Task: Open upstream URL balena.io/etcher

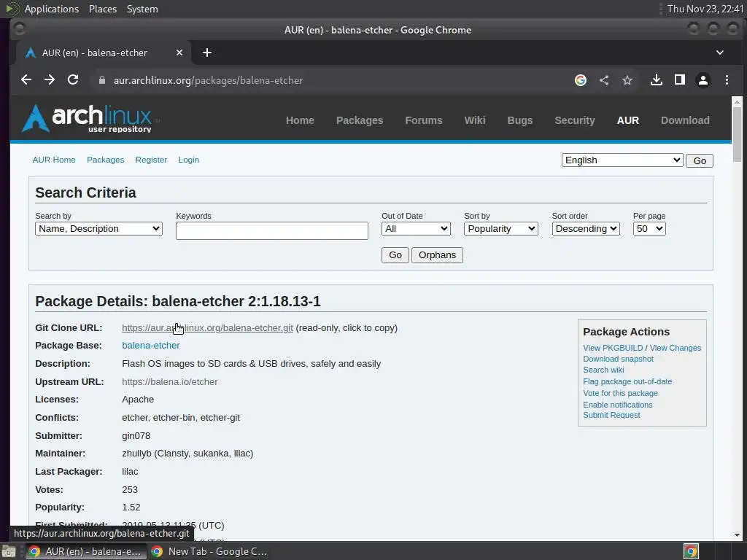Action: [x=169, y=381]
